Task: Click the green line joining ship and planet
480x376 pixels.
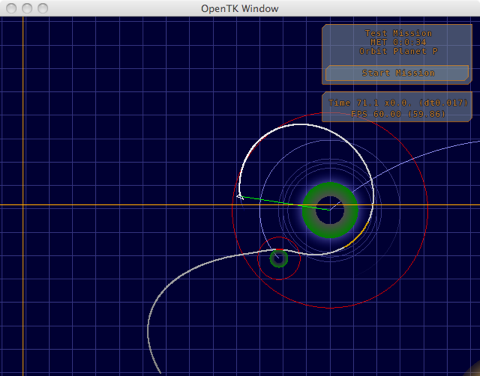Action: pyautogui.click(x=285, y=203)
